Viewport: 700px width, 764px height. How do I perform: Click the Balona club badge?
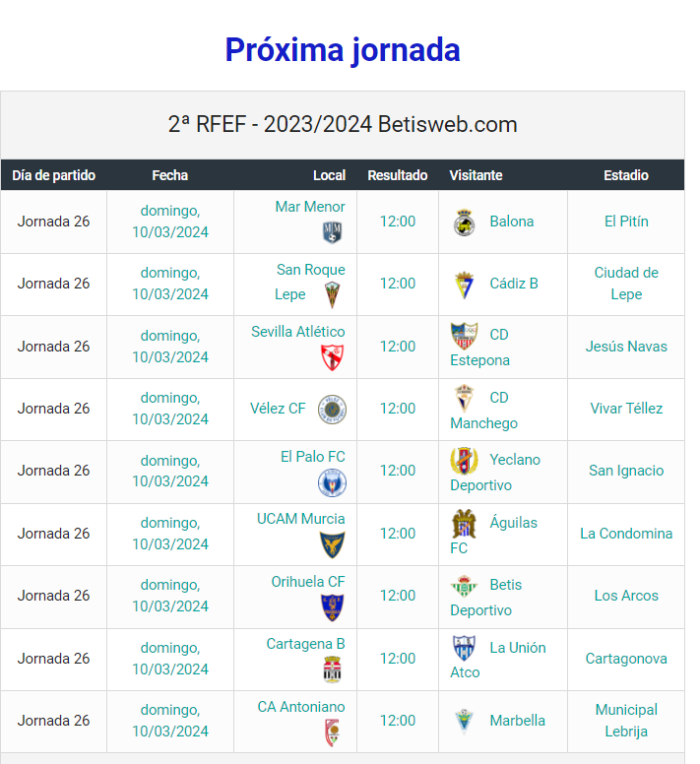[x=465, y=223]
